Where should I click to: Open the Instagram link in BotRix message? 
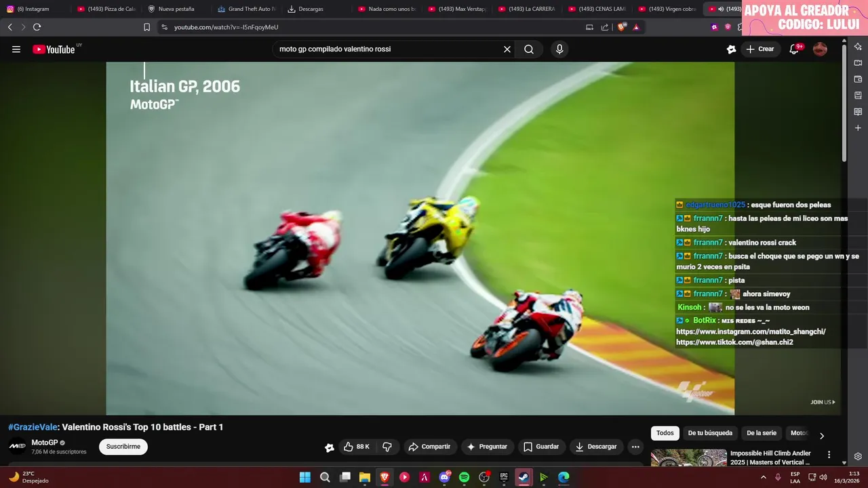point(751,331)
